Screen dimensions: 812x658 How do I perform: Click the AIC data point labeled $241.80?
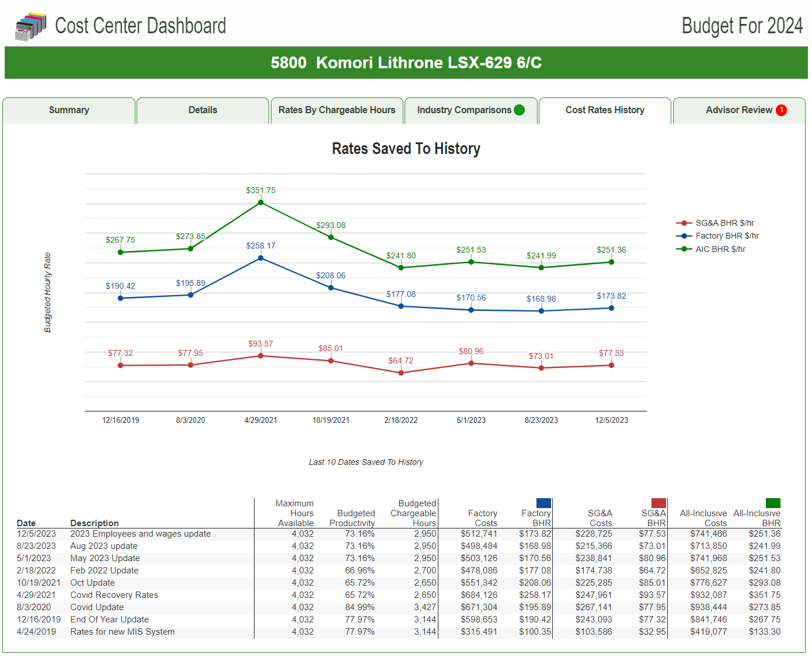401,268
